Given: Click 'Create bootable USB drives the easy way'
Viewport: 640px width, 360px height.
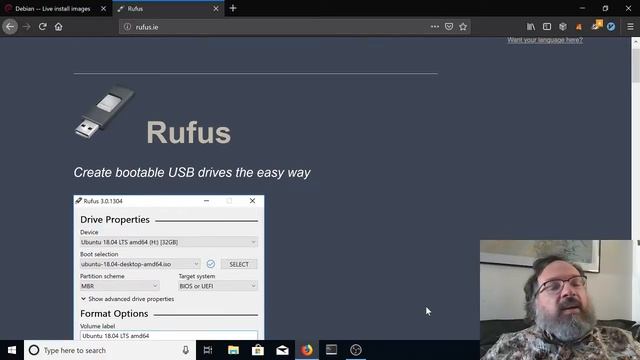Looking at the screenshot, I should coord(192,173).
